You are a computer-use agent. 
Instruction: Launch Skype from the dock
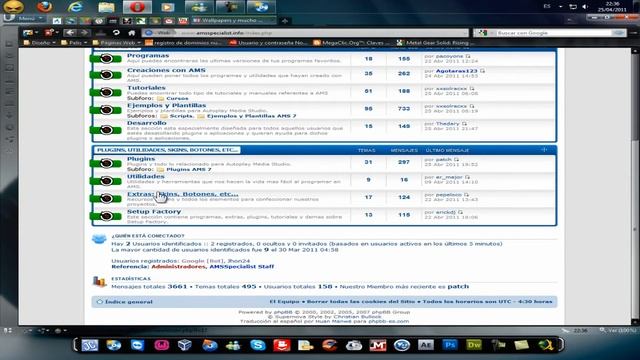[258, 345]
